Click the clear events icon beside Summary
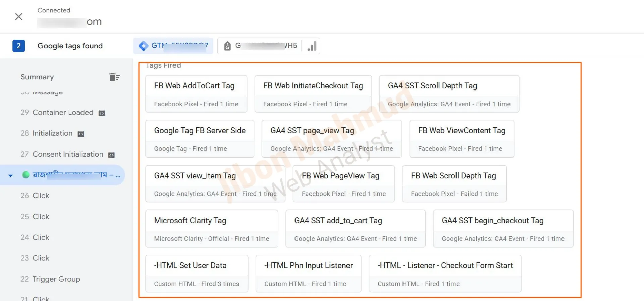This screenshot has width=644, height=301. point(114,77)
